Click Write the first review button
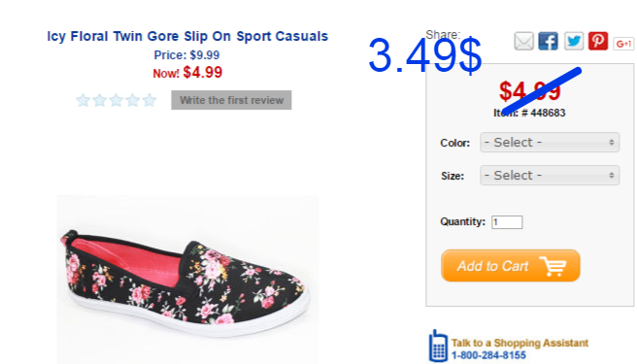This screenshot has height=364, width=637. tap(231, 100)
